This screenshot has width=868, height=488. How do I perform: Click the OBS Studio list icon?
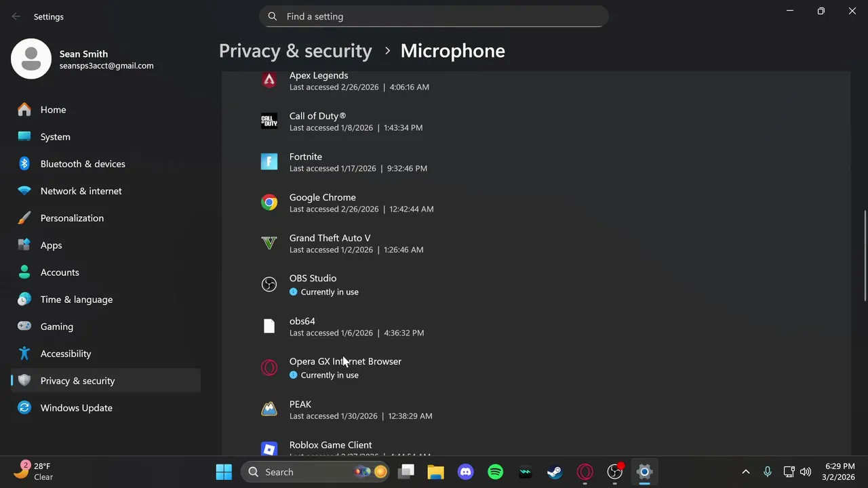269,284
